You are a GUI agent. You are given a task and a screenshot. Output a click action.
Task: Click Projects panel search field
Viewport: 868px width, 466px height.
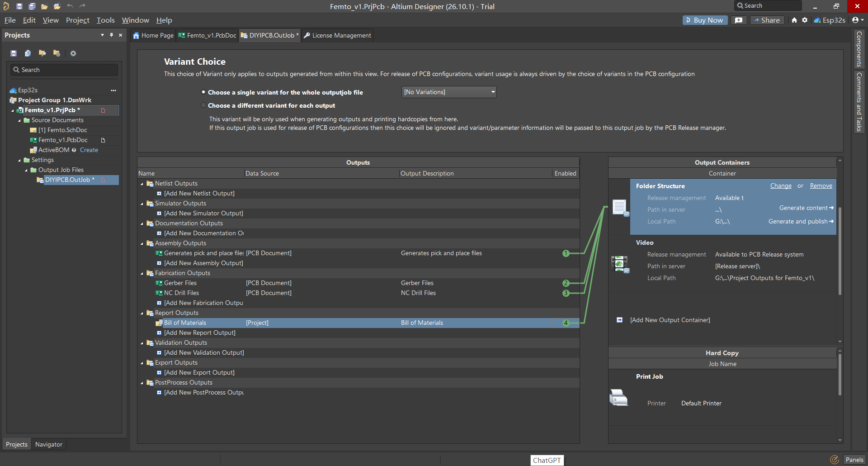point(64,70)
